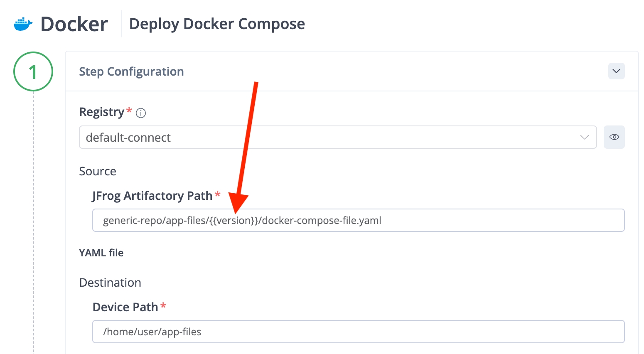Click the Registry dropdown arrow
Image resolution: width=644 pixels, height=354 pixels.
coord(585,137)
